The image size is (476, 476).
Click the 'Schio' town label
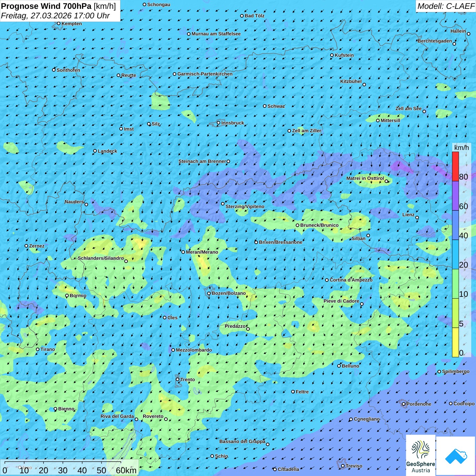[x=221, y=456]
